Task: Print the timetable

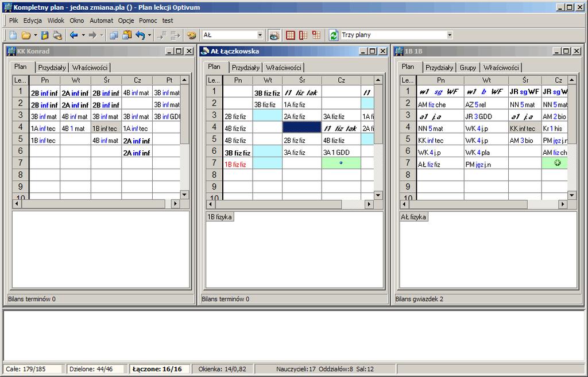Action: pyautogui.click(x=57, y=35)
